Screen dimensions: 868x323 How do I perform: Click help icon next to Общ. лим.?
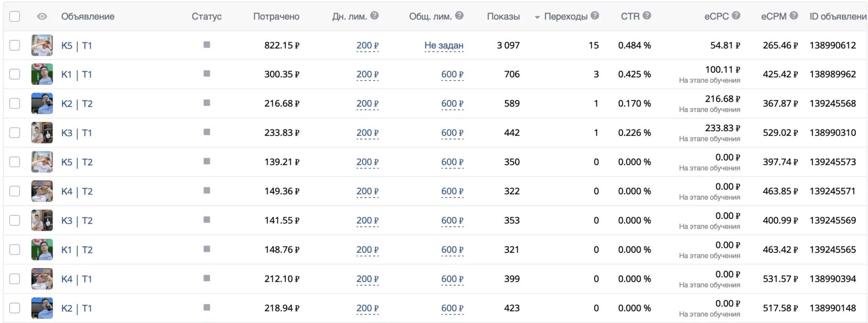459,16
